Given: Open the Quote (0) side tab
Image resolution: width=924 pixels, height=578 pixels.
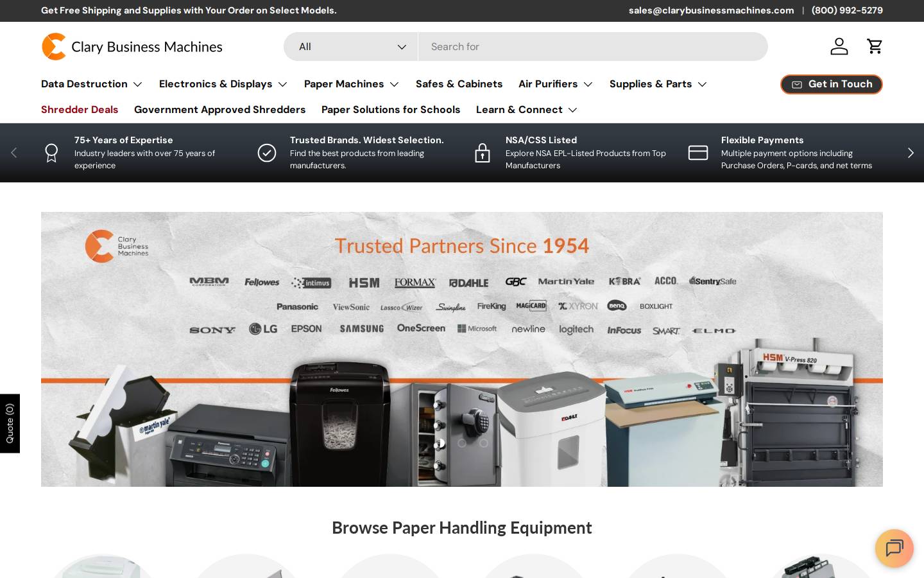Looking at the screenshot, I should (x=10, y=423).
